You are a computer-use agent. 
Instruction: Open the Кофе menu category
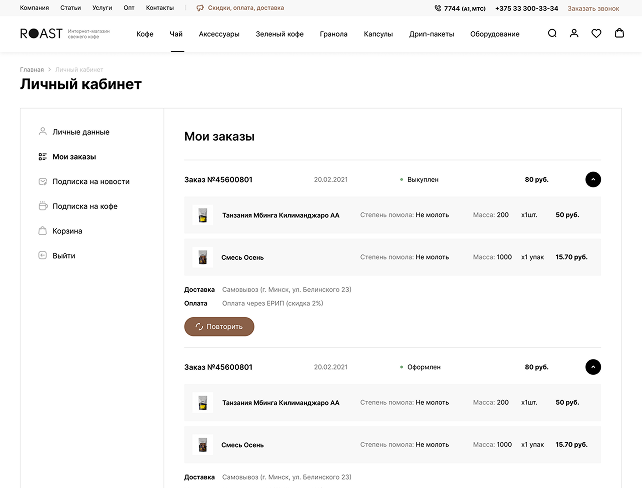pyautogui.click(x=145, y=34)
